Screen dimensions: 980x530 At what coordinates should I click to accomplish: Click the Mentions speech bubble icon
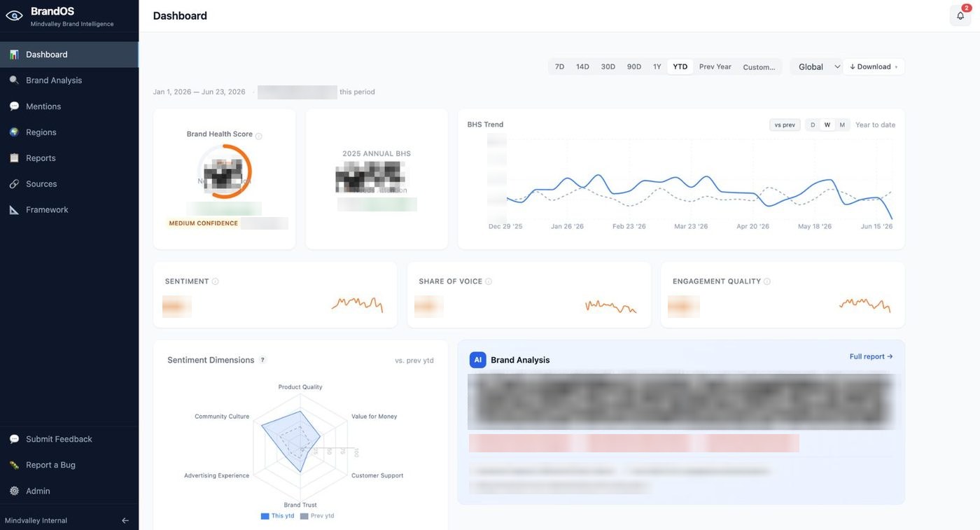pyautogui.click(x=14, y=106)
